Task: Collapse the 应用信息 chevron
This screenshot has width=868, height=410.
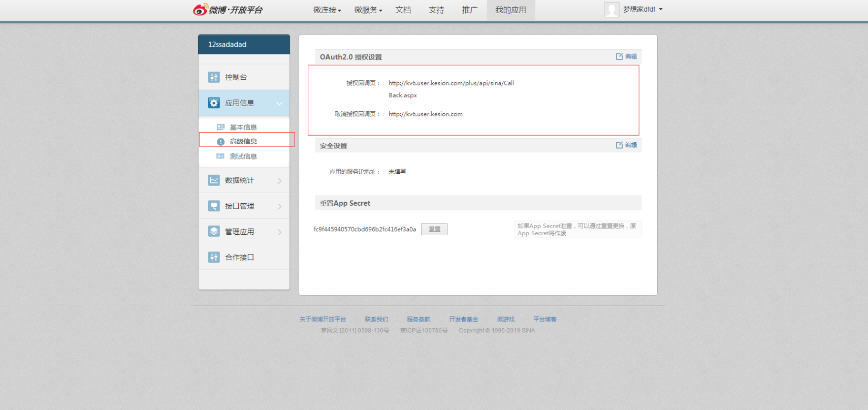Action: click(279, 104)
